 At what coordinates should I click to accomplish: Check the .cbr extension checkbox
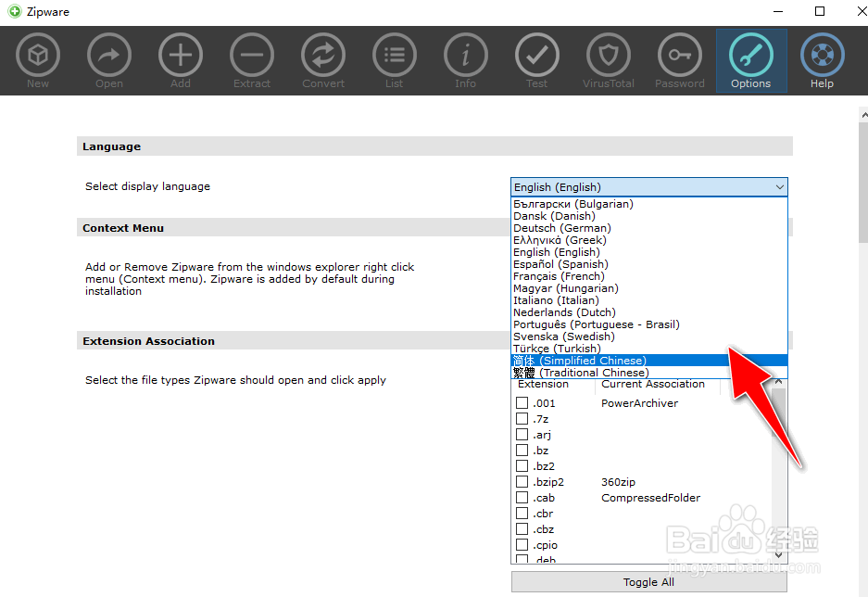pyautogui.click(x=522, y=514)
